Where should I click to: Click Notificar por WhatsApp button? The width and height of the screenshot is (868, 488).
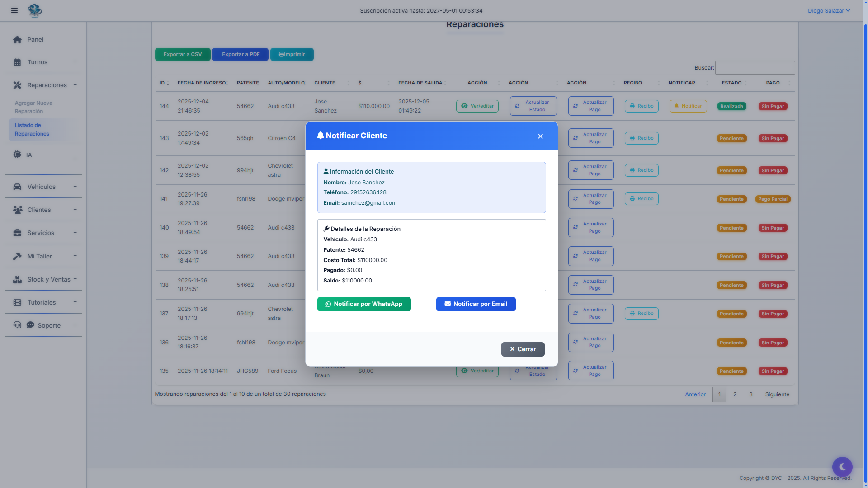364,304
